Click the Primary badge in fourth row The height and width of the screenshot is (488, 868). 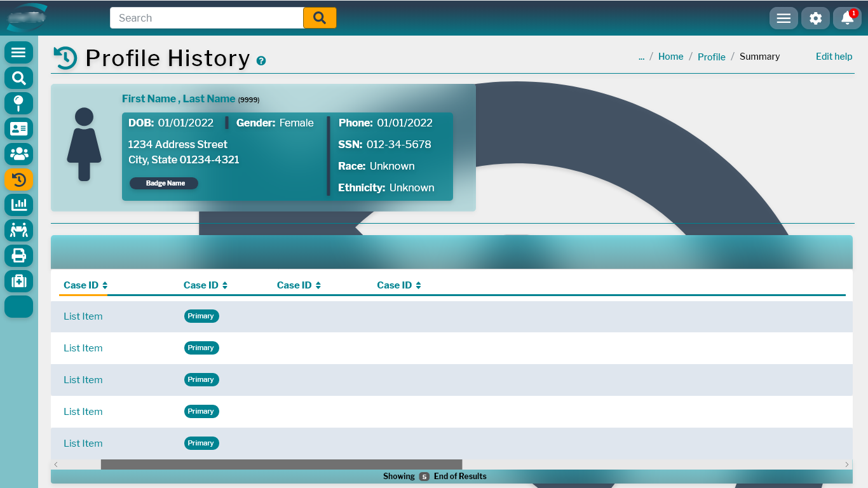click(201, 411)
